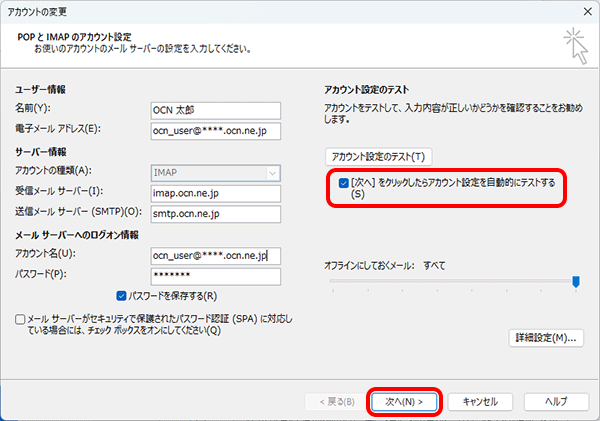Enable the SPA secure password authentication checkbox

tap(22, 318)
